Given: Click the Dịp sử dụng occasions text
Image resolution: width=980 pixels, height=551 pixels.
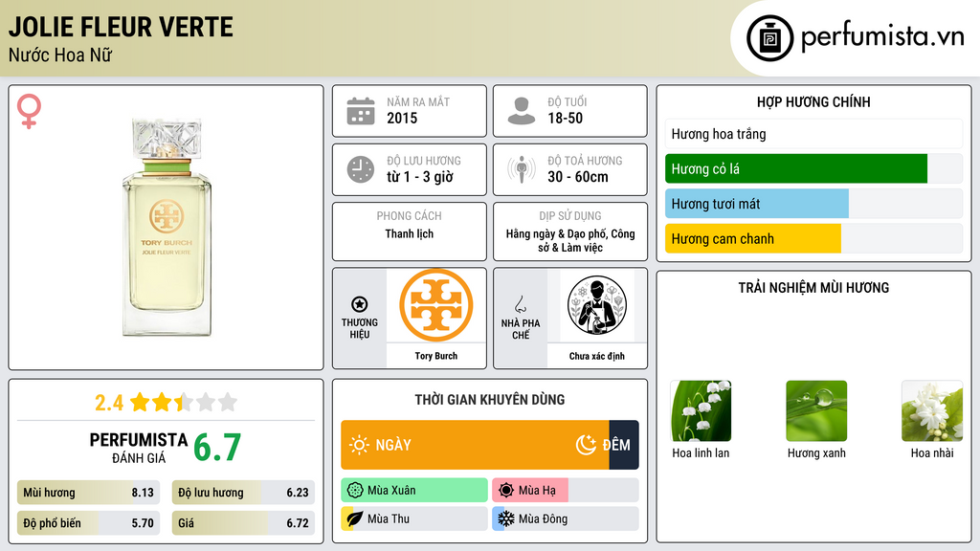Looking at the screenshot, I should tap(570, 240).
